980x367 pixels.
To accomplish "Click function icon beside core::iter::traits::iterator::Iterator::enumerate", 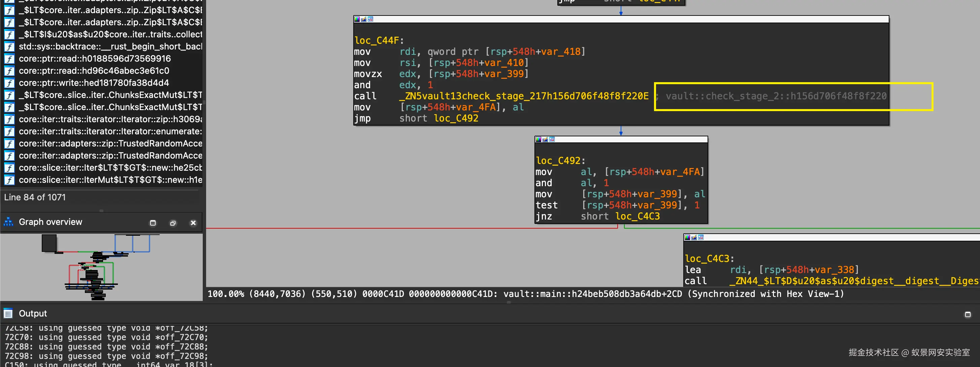I will [9, 131].
